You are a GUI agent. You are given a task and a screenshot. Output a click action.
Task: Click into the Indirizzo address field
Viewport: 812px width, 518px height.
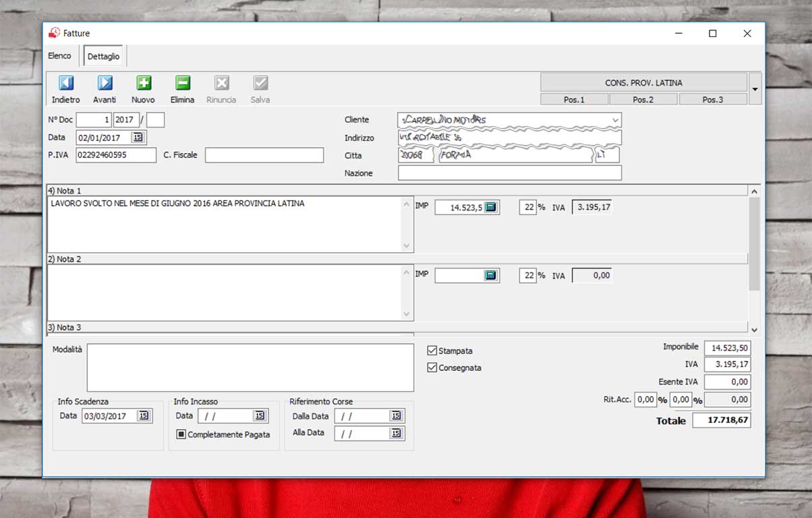pos(510,138)
